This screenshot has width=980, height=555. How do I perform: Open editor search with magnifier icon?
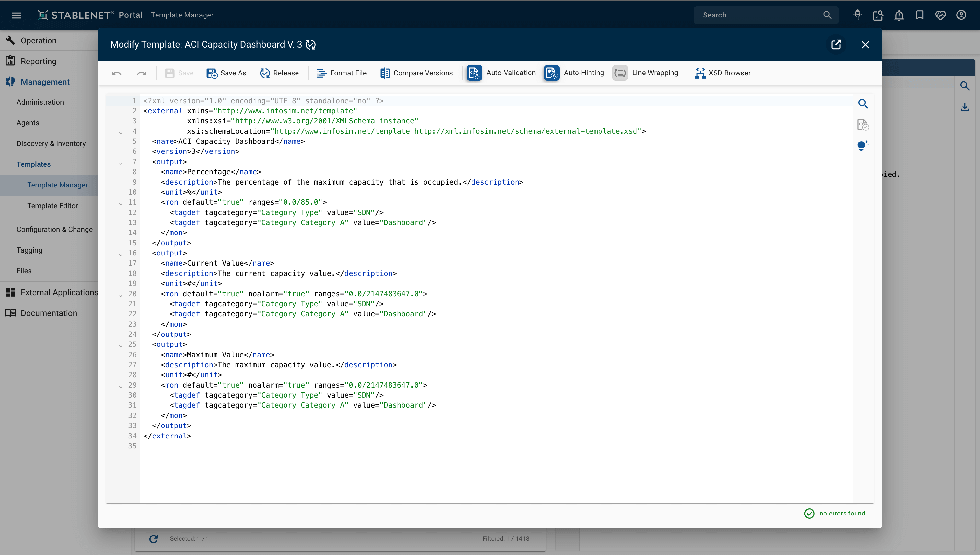pos(863,104)
